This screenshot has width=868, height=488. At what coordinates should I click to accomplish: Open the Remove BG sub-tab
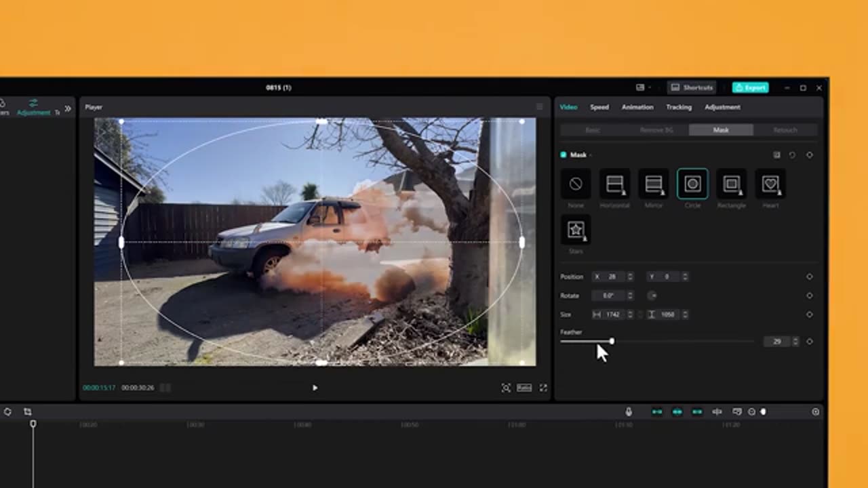pyautogui.click(x=656, y=129)
